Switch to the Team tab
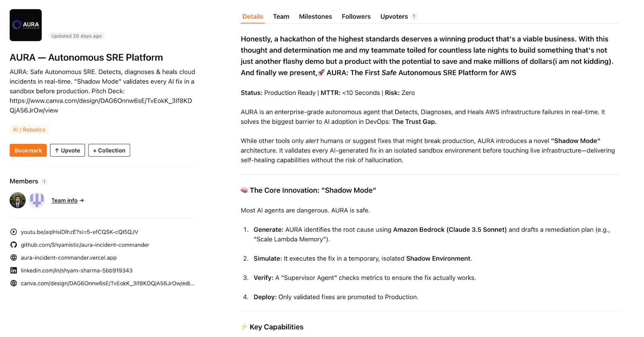Screen dimensions: 644x337 point(281,16)
